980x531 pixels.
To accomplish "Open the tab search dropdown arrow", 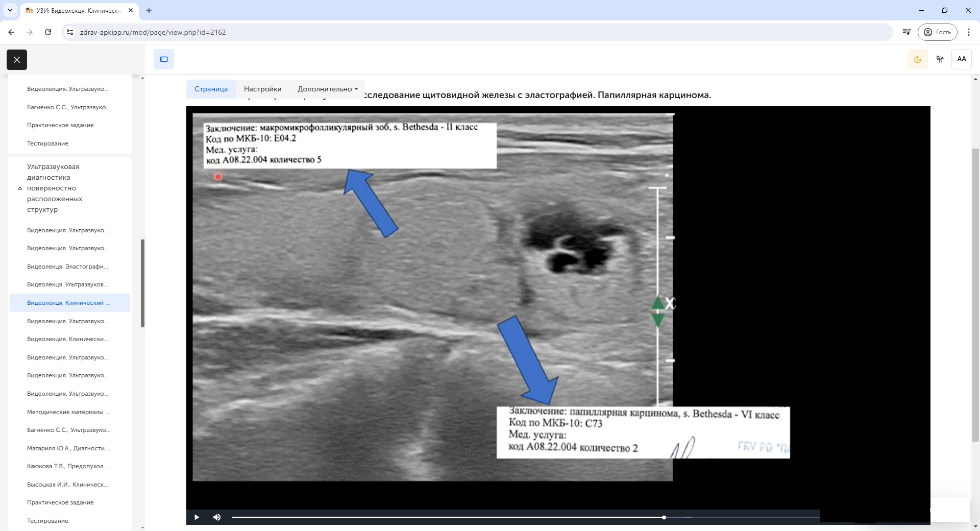I will tap(10, 10).
